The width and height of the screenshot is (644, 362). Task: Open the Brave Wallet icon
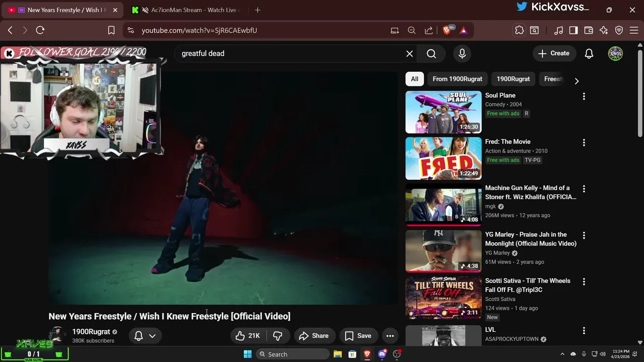pos(589,30)
